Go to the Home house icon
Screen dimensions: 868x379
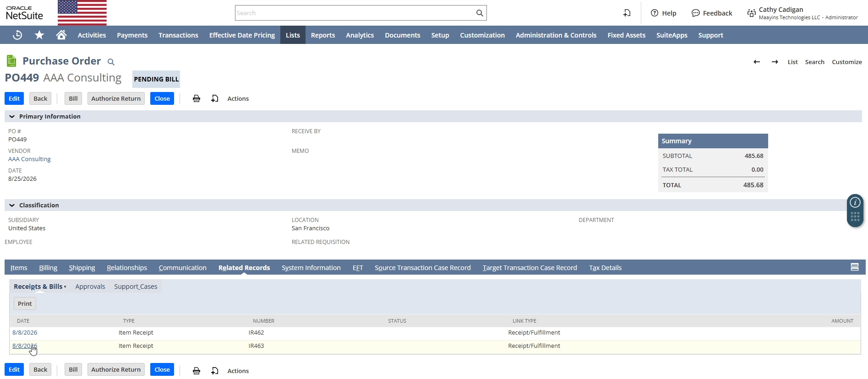(61, 35)
